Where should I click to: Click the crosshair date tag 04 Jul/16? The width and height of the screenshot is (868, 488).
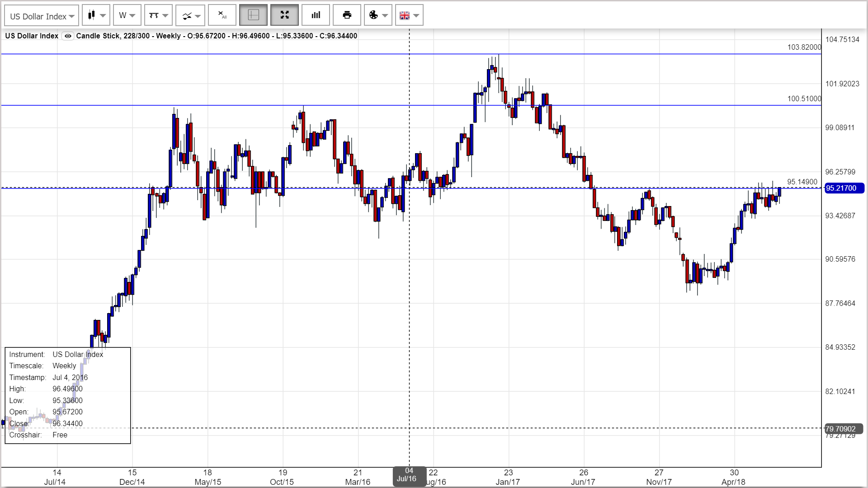coord(409,476)
